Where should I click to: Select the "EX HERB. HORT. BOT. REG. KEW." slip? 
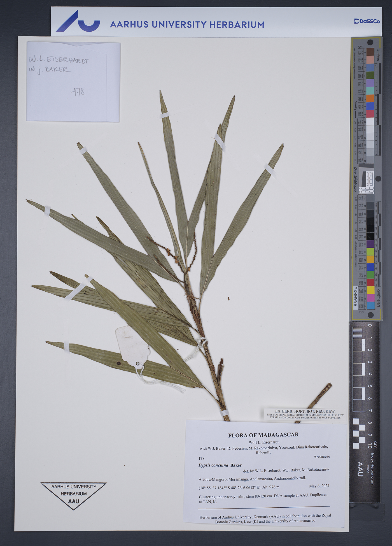tap(305, 414)
